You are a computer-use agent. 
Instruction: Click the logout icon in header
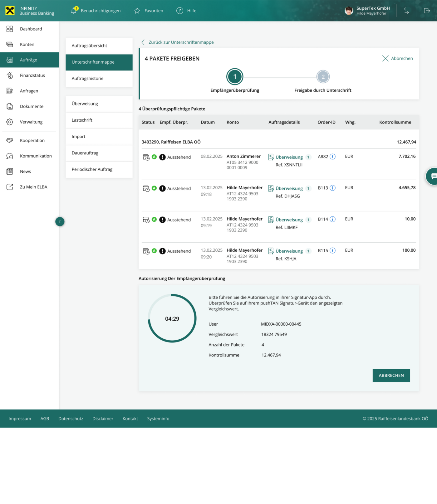click(x=427, y=11)
